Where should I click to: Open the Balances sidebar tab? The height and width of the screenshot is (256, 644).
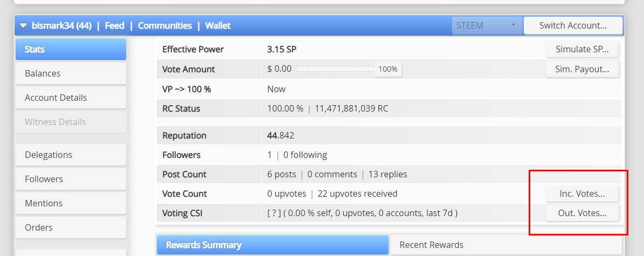pyautogui.click(x=71, y=73)
